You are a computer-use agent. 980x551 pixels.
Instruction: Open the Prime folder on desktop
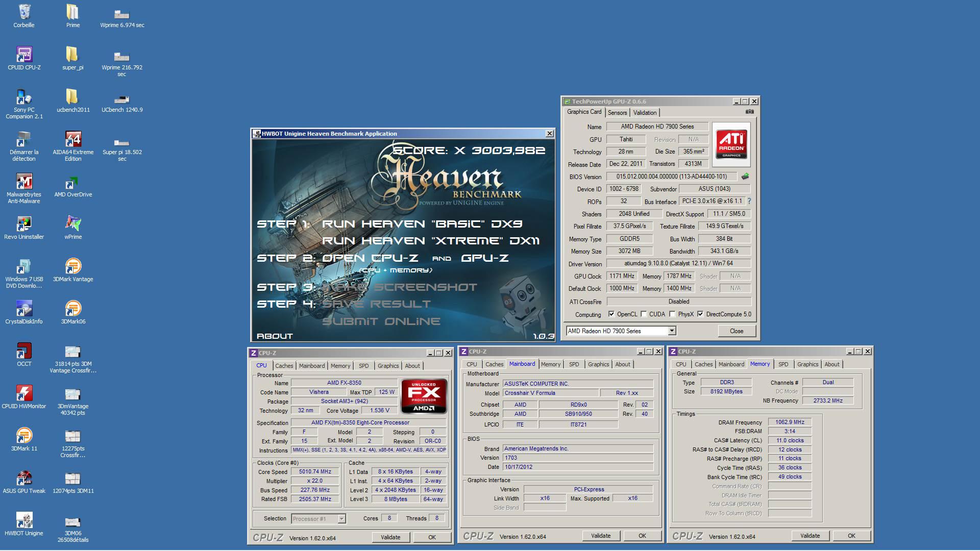click(x=72, y=15)
